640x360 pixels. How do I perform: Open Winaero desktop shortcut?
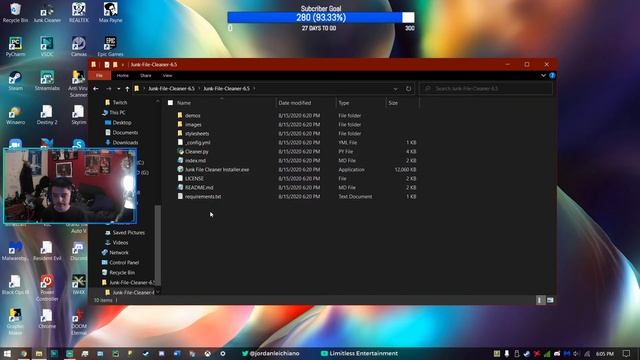[x=15, y=114]
